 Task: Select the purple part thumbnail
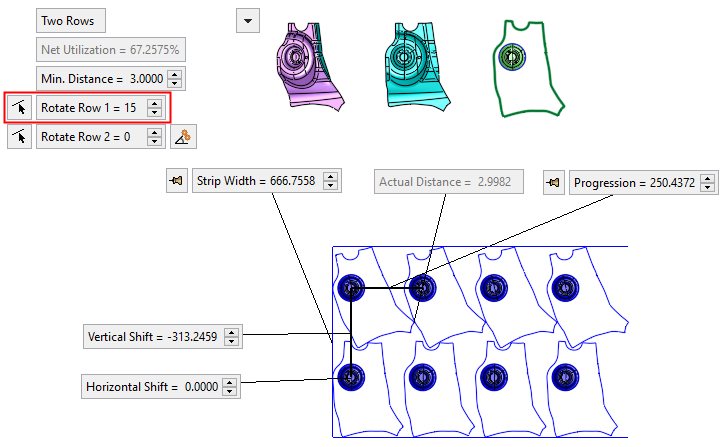[310, 66]
